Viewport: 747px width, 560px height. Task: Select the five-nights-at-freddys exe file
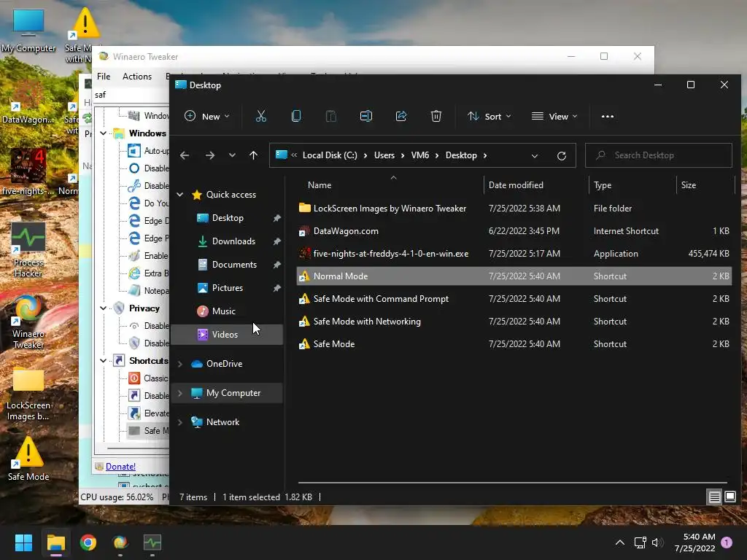click(x=514, y=254)
